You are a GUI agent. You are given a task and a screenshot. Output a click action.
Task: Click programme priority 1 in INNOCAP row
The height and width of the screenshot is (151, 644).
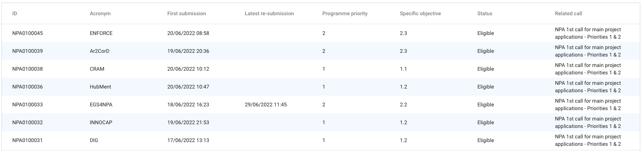coord(324,122)
